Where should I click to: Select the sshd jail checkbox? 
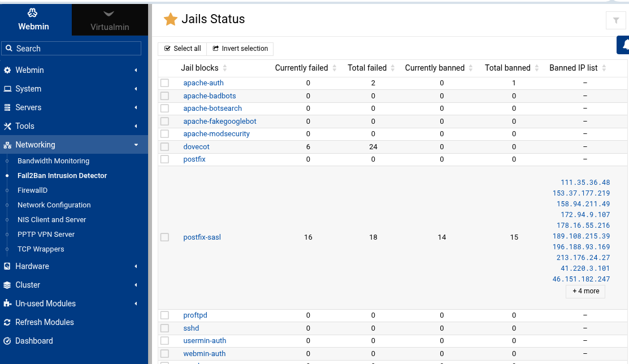pos(164,328)
